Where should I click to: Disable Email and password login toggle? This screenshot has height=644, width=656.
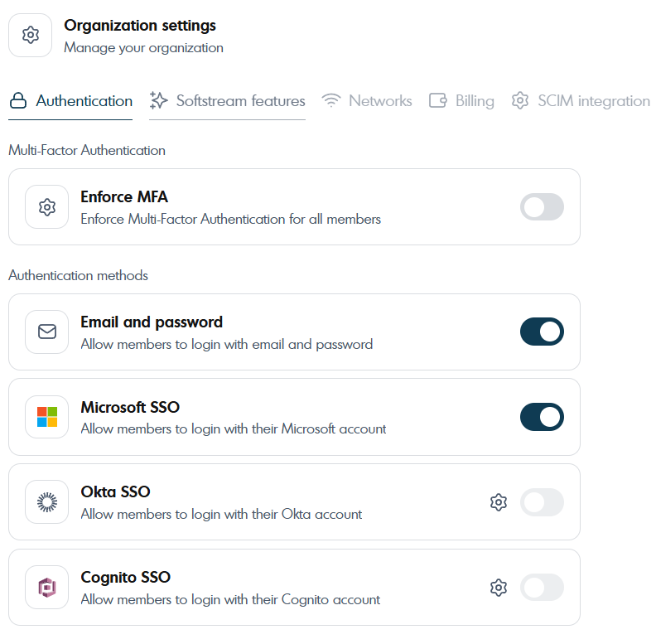[542, 332]
